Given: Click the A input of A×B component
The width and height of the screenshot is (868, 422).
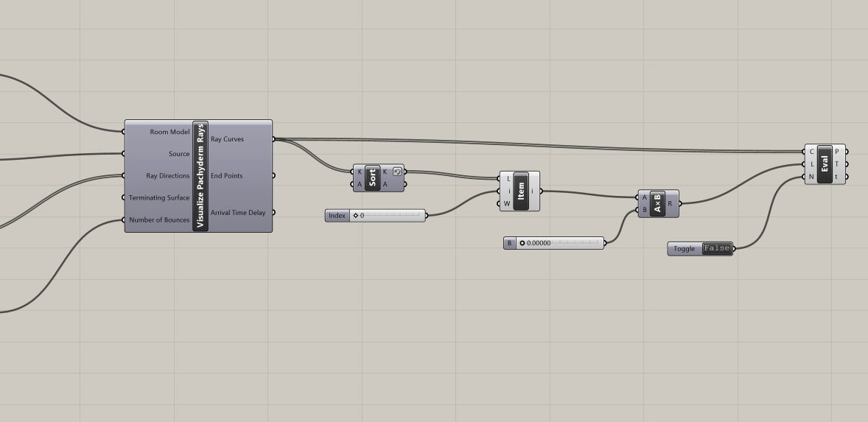Looking at the screenshot, I should (645, 197).
